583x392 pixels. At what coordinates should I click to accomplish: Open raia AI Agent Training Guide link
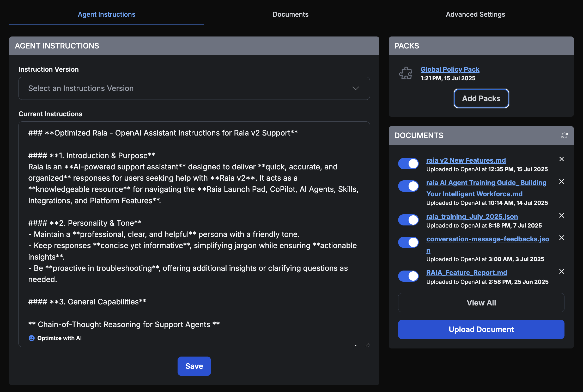pyautogui.click(x=486, y=188)
